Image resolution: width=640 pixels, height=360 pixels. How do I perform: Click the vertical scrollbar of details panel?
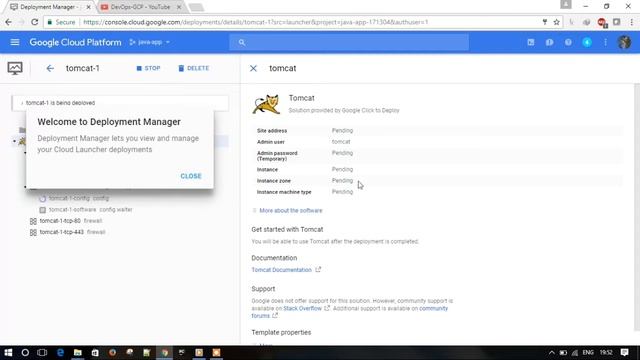[x=637, y=207]
